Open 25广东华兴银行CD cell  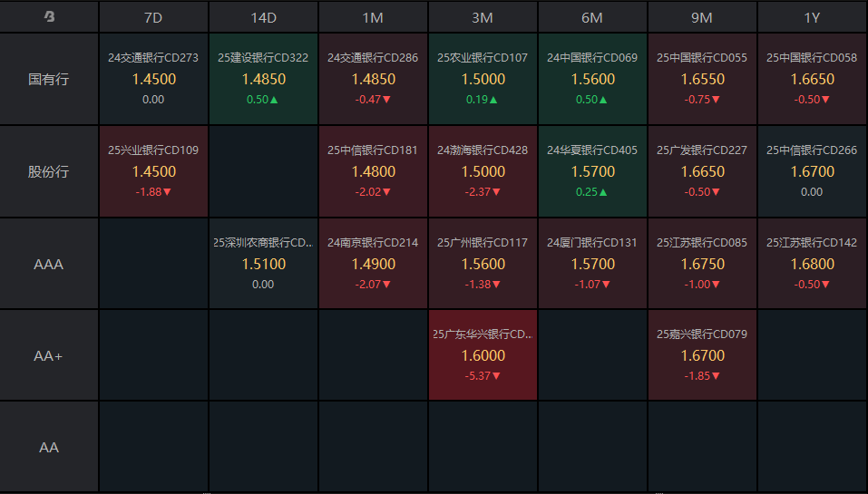pos(483,355)
